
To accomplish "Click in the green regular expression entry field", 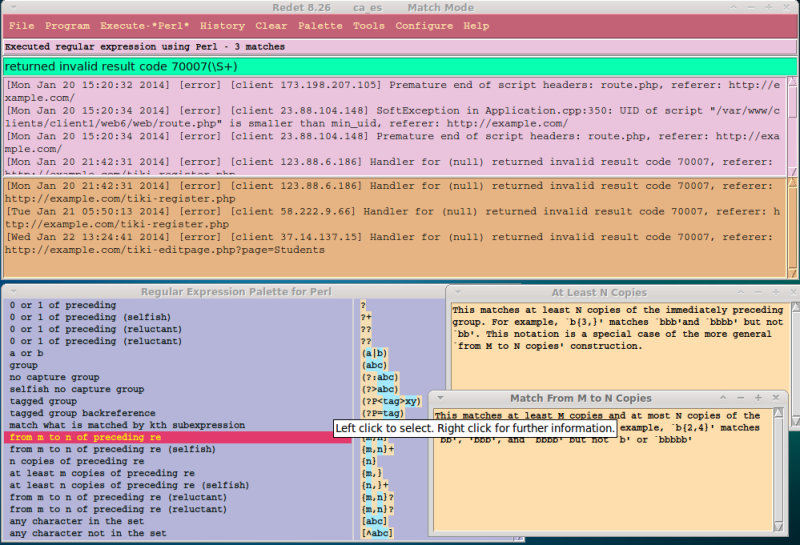I will (400, 66).
